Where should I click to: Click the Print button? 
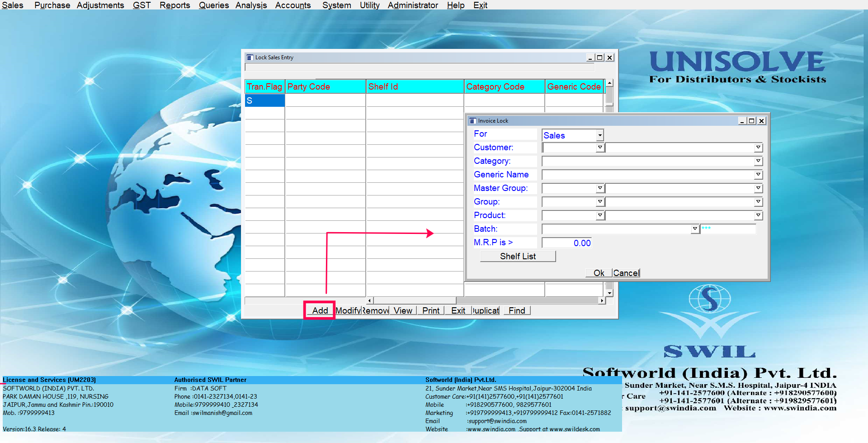point(431,310)
